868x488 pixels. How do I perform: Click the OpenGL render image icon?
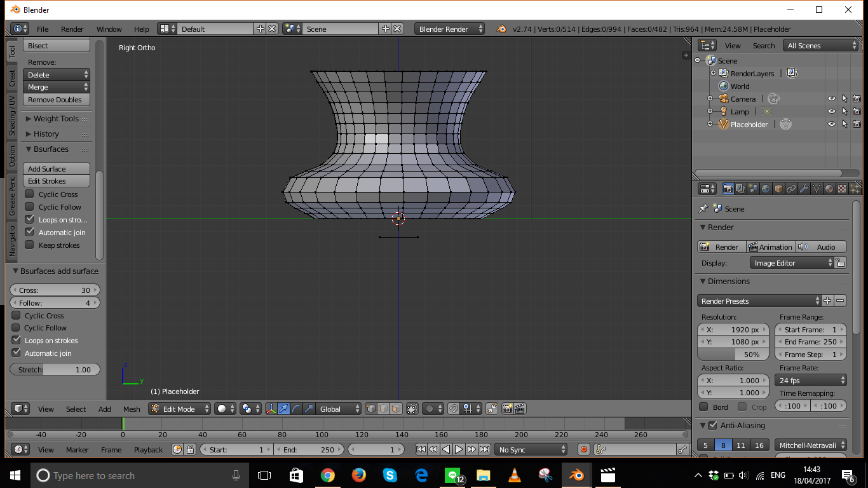(508, 409)
